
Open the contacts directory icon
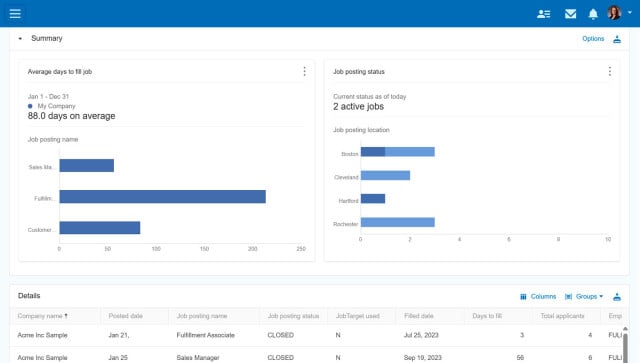[x=543, y=14]
